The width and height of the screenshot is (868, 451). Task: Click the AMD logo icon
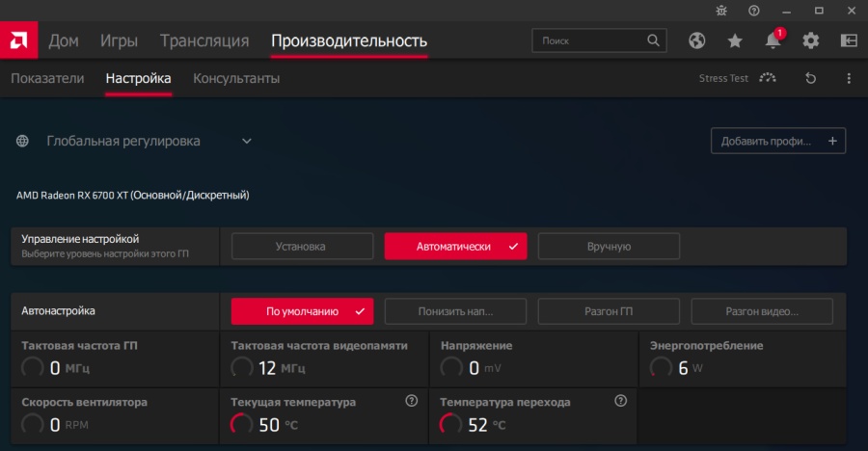(x=19, y=40)
